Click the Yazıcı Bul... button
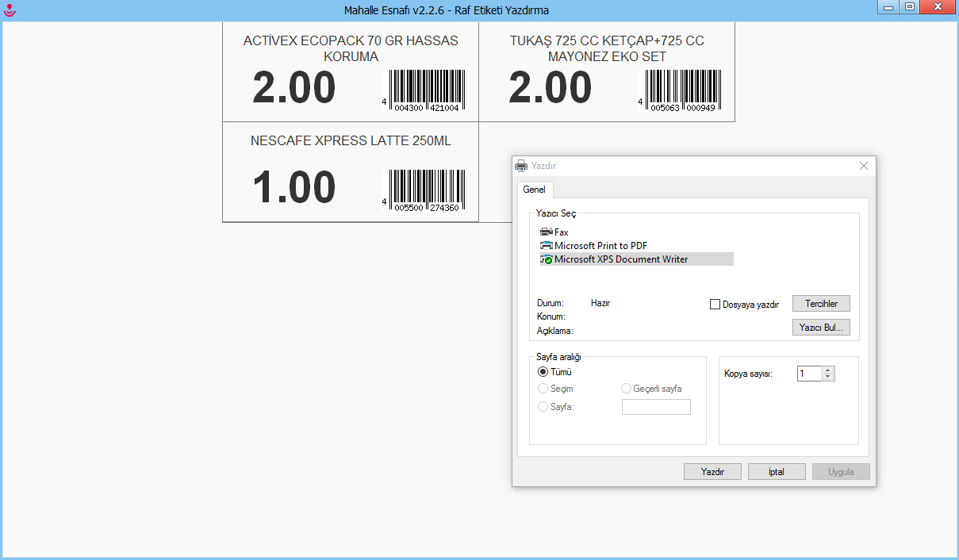959x560 pixels. point(821,327)
